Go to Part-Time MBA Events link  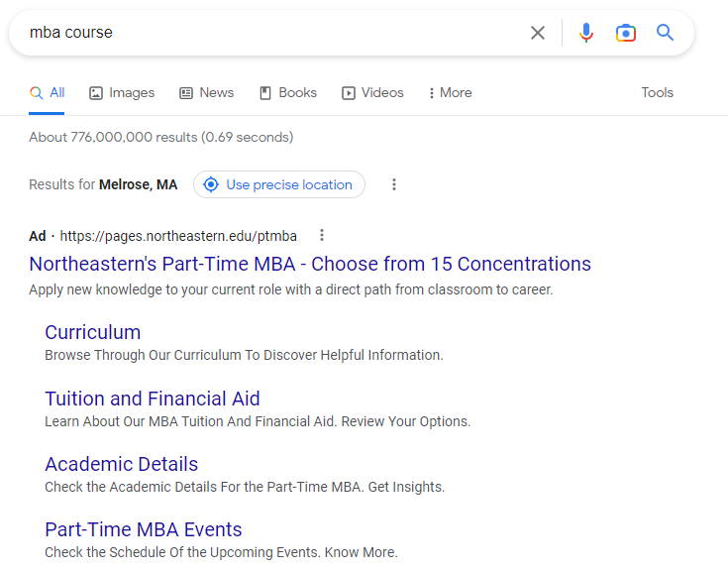144,529
